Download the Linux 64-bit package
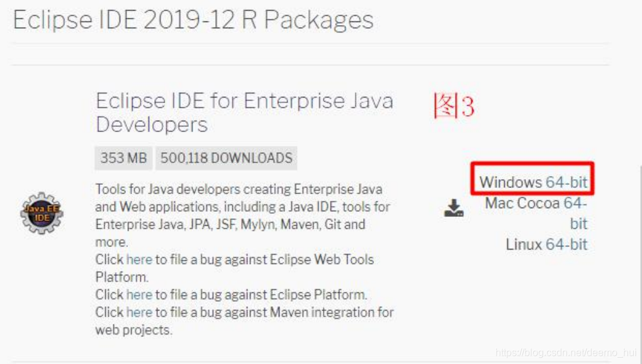 [x=566, y=244]
